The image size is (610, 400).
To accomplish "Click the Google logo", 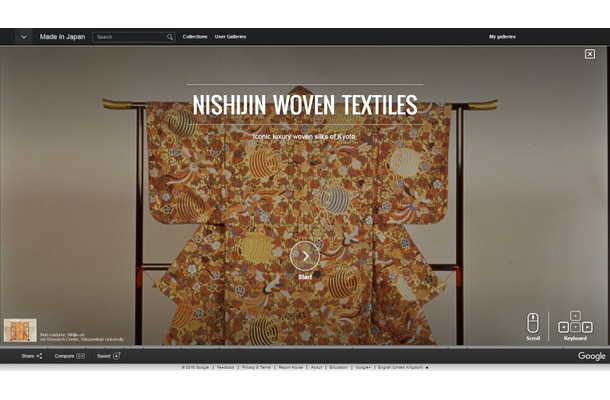I will coord(591,356).
